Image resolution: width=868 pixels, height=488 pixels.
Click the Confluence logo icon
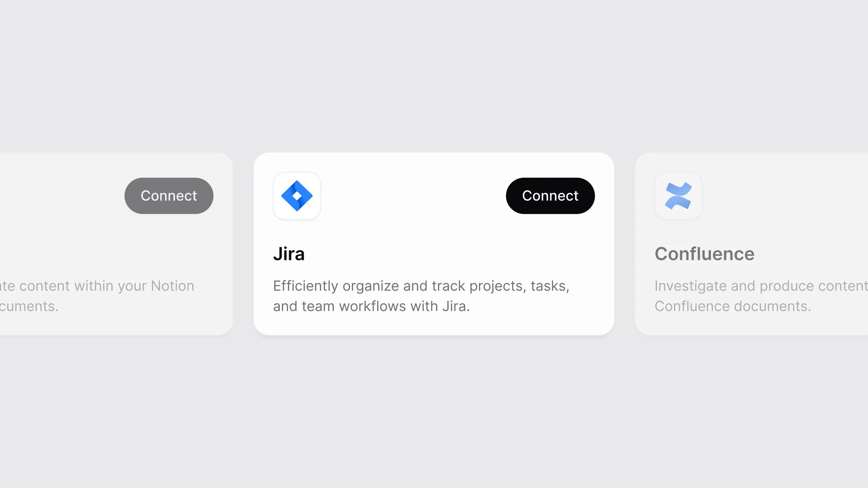678,196
